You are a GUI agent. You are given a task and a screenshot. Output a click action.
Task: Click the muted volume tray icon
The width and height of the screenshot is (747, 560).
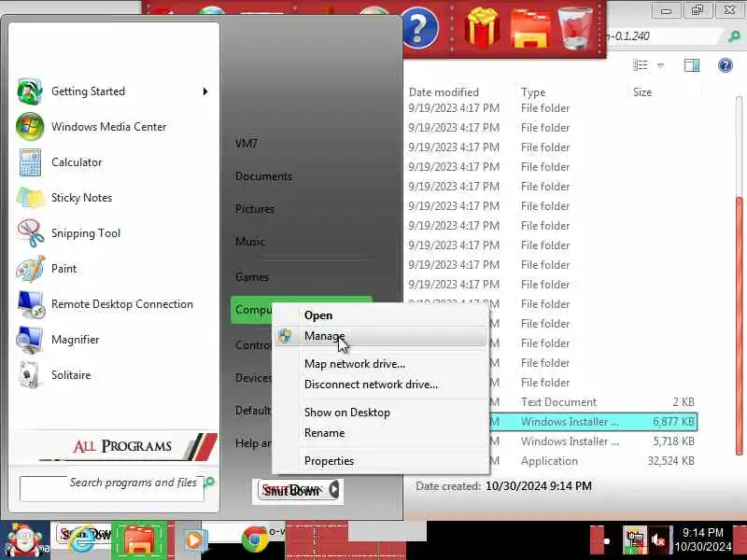click(x=659, y=540)
